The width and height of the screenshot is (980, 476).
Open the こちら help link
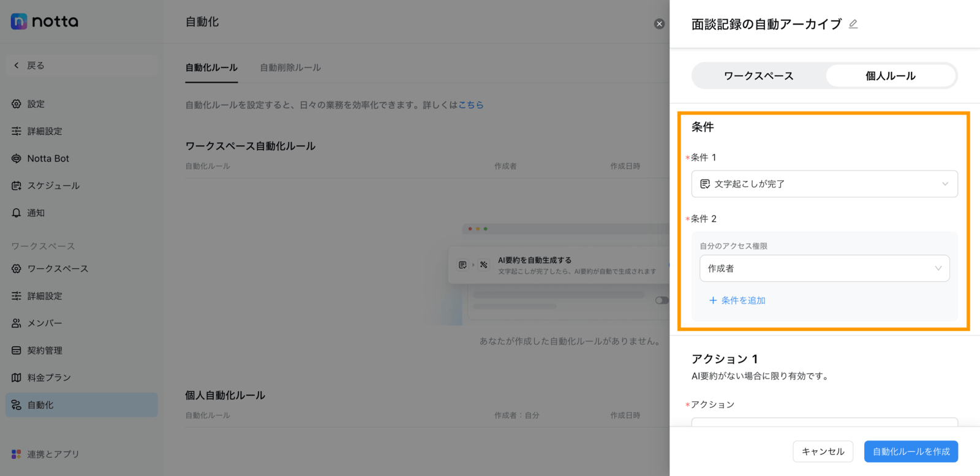(471, 105)
